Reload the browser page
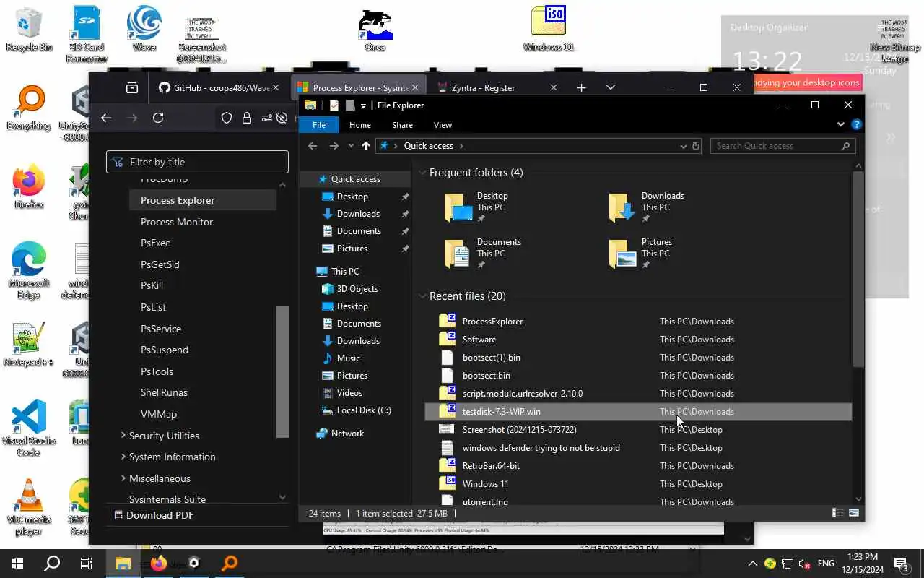 tap(158, 118)
